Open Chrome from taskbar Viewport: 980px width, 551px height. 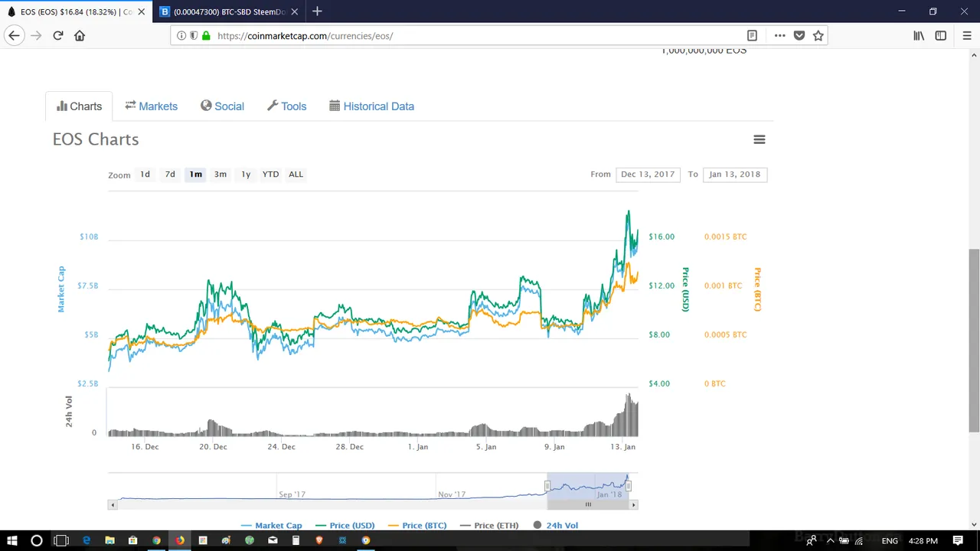coord(156,540)
